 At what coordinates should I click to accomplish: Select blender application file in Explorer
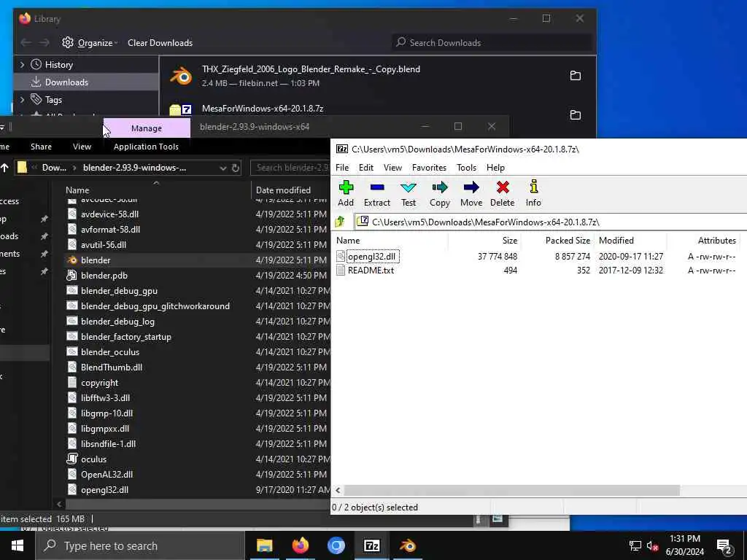point(96,260)
